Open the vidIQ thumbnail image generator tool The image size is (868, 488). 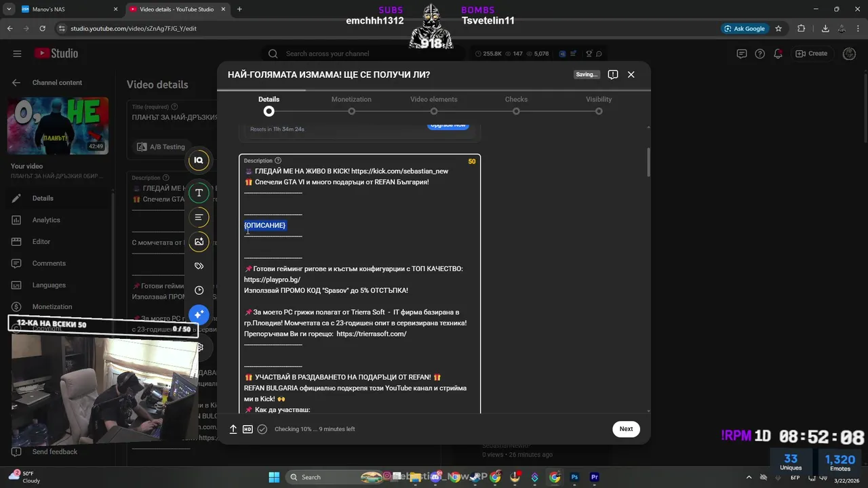click(199, 241)
